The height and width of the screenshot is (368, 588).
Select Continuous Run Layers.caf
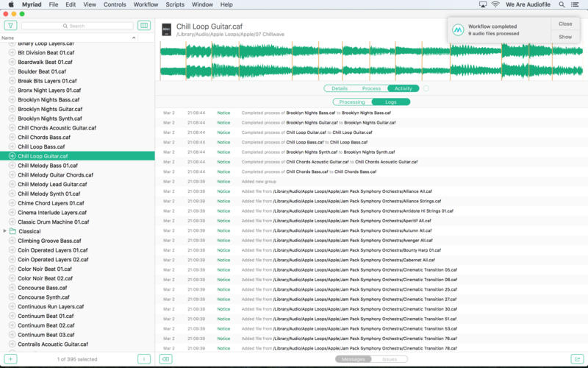(51, 306)
